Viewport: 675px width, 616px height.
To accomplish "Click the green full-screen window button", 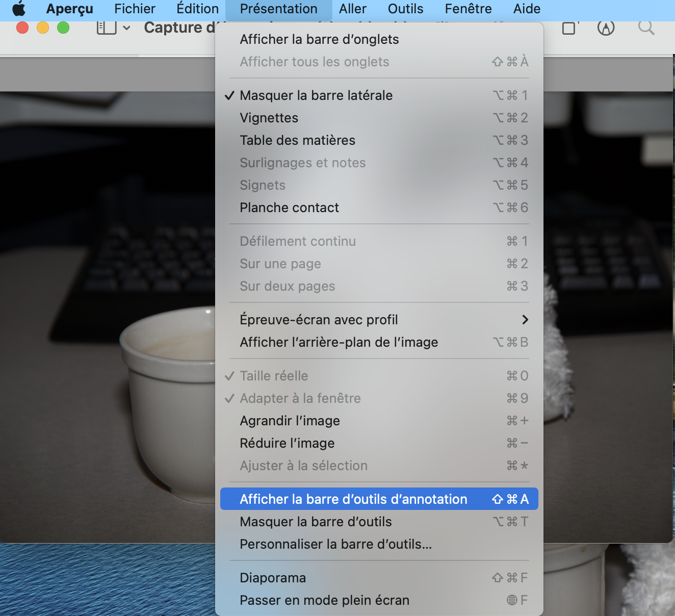I will [63, 28].
